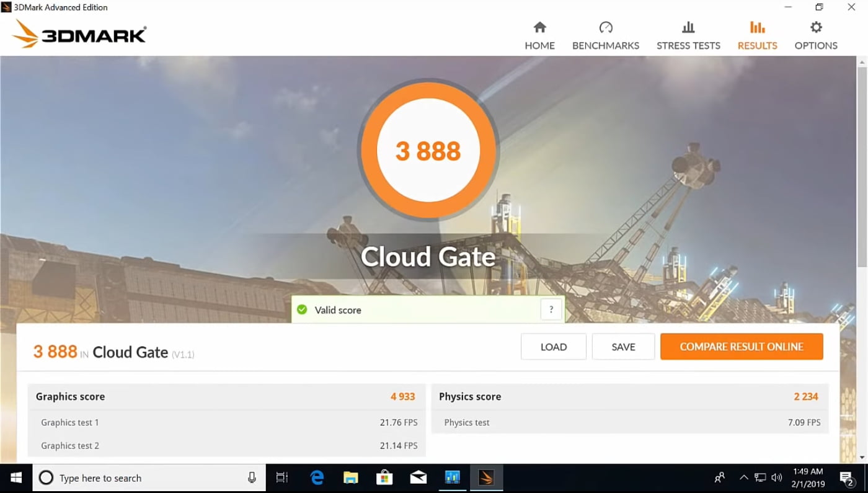Close the 3DMark window
The width and height of the screenshot is (868, 493).
(x=851, y=7)
